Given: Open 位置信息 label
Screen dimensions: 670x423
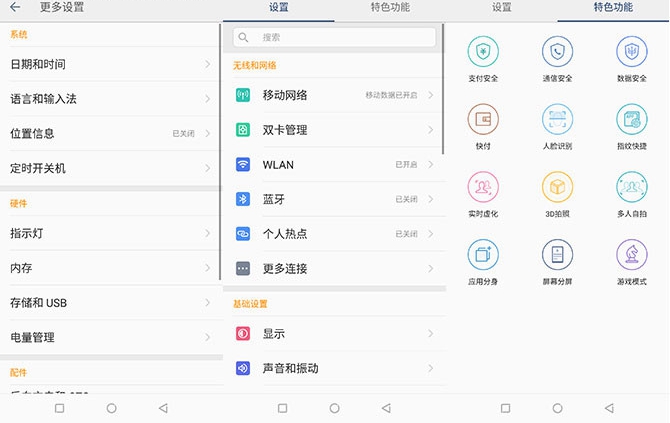Looking at the screenshot, I should [x=32, y=133].
